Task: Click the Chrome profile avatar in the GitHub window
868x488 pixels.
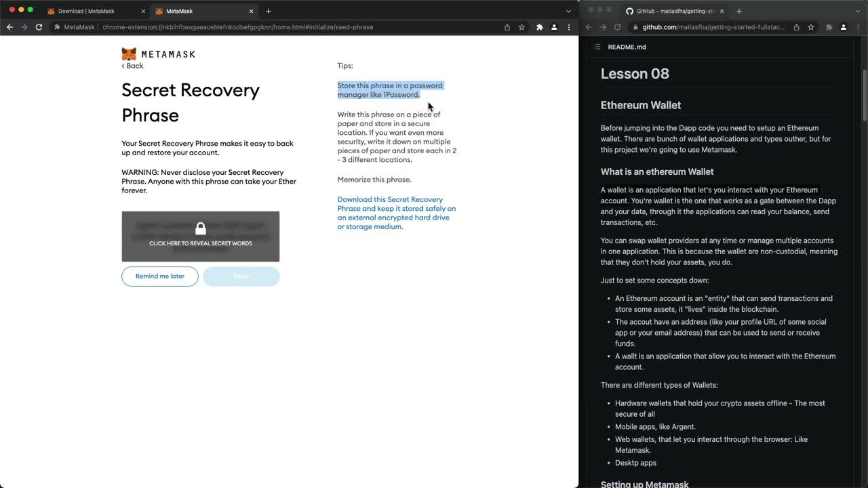Action: pyautogui.click(x=843, y=27)
